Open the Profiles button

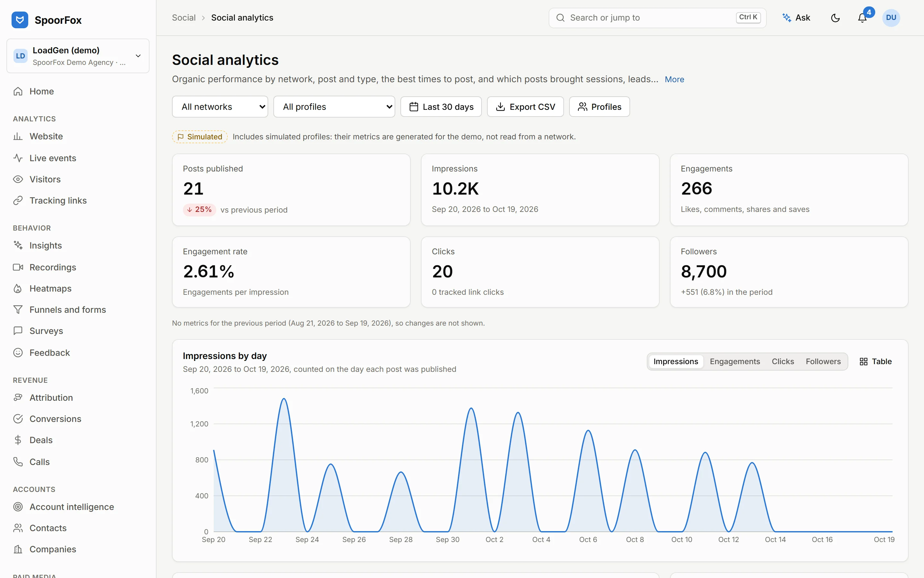[599, 107]
